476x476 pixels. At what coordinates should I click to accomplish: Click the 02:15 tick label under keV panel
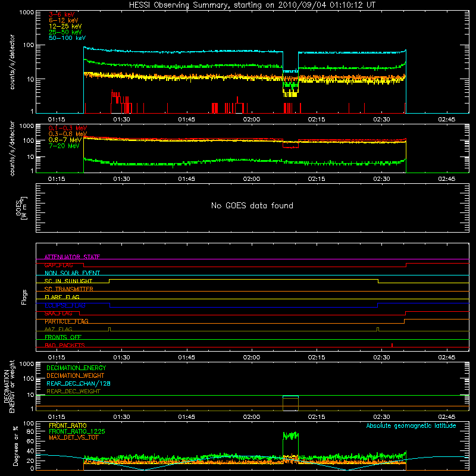[317, 120]
